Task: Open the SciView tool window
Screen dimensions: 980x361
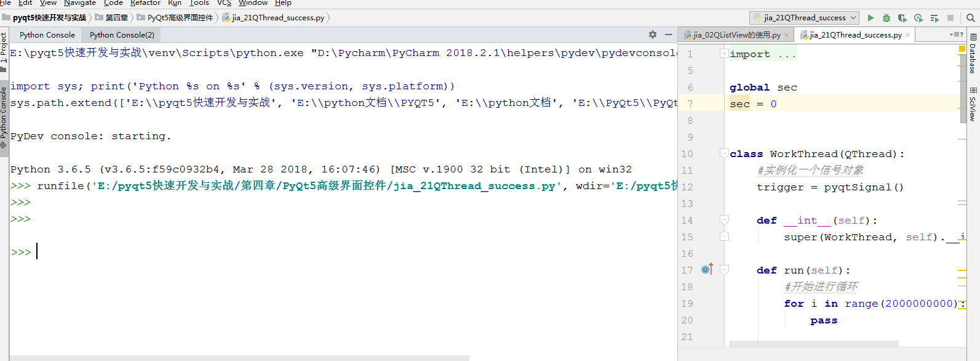Action: pyautogui.click(x=973, y=105)
